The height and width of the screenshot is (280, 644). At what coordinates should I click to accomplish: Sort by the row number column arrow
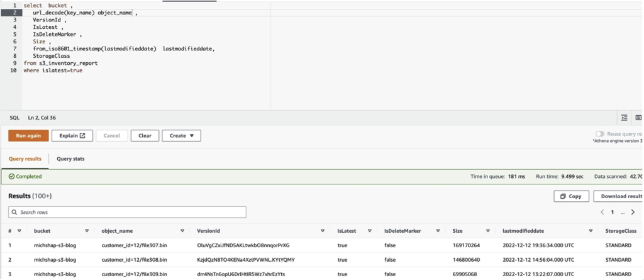coord(19,231)
